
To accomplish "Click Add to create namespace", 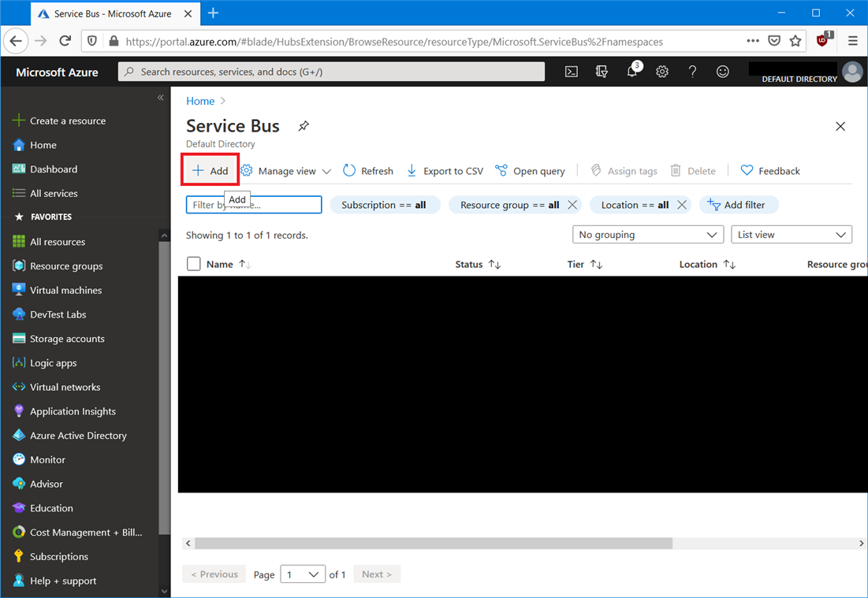I will [210, 170].
